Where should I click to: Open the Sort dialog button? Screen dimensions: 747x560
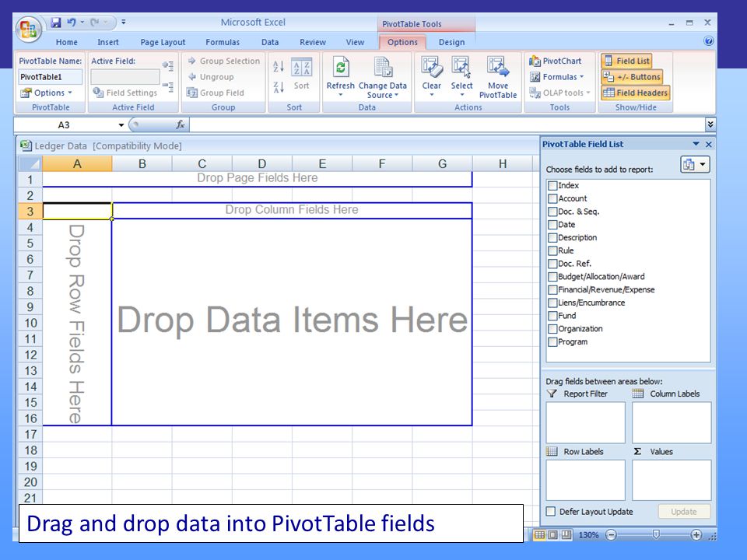(x=302, y=75)
